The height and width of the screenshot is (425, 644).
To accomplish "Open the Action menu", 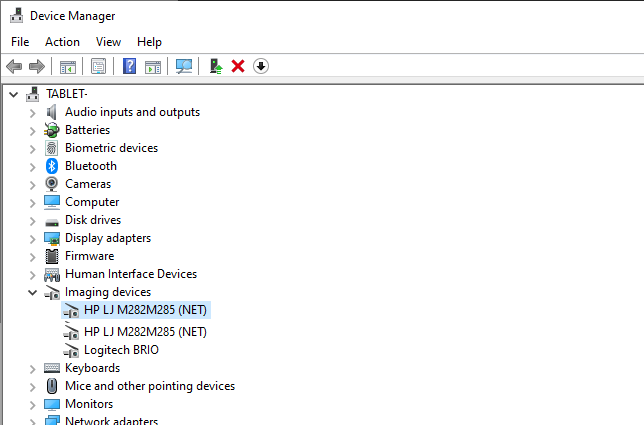I will coord(62,42).
